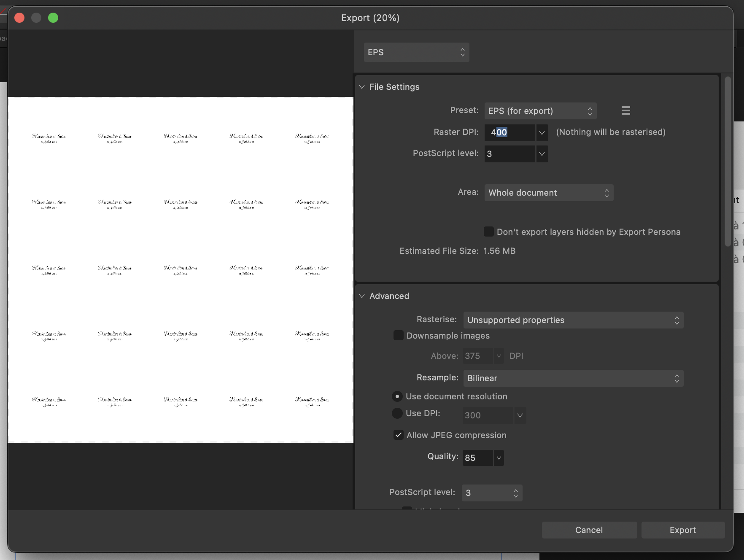Expand the File Settings PostScript level arrow
Screen dimensions: 744x560
[542, 154]
